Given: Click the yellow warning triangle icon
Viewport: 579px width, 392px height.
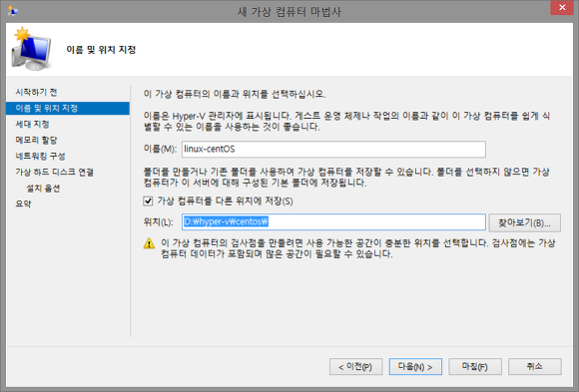Looking at the screenshot, I should tap(149, 243).
